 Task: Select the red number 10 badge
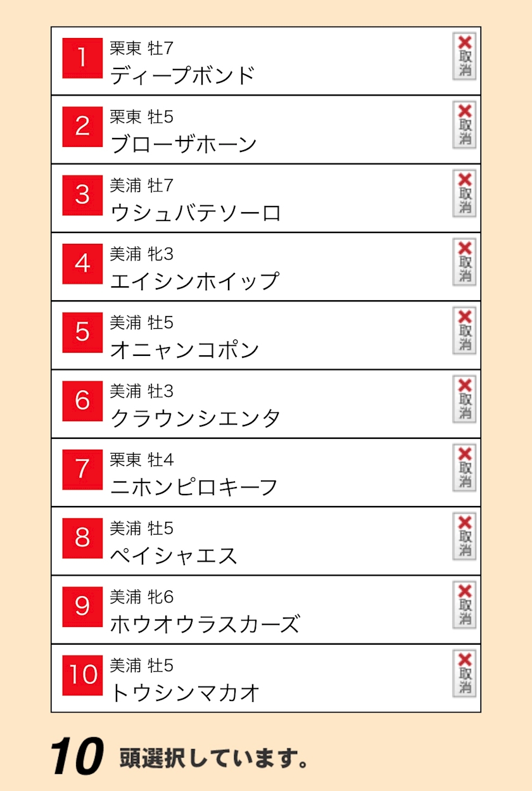pyautogui.click(x=82, y=675)
